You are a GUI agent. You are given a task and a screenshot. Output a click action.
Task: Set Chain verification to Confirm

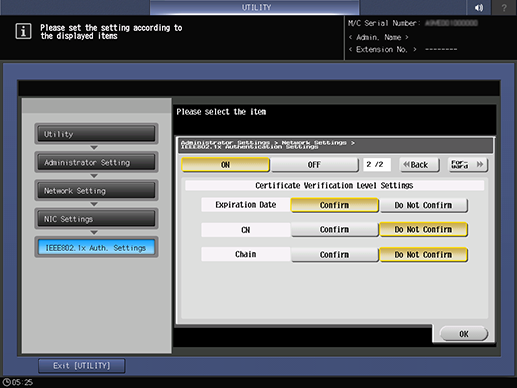point(335,255)
